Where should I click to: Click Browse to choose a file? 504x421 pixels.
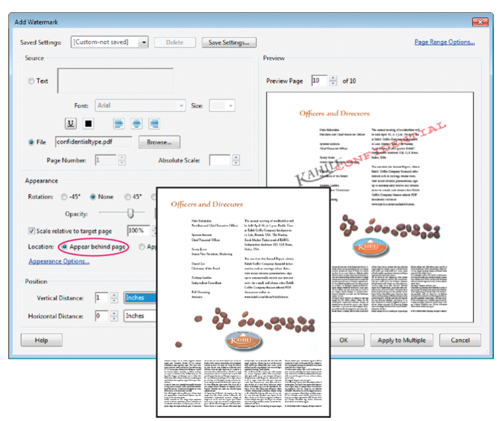[159, 142]
